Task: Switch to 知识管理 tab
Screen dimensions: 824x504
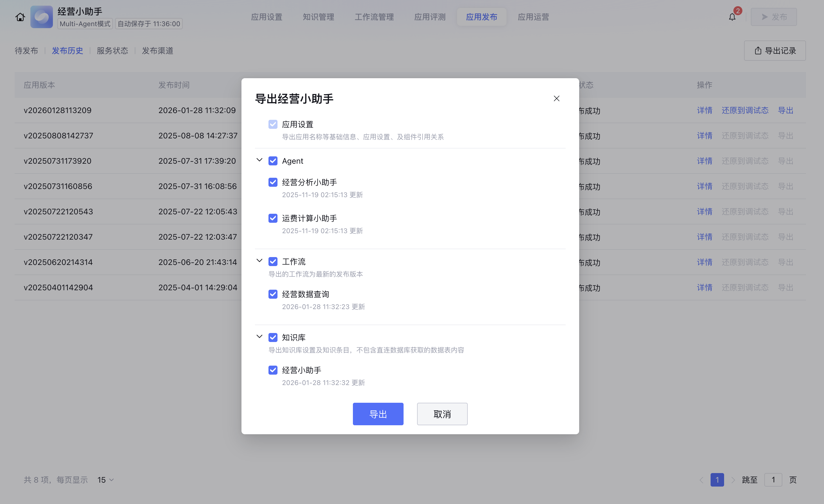Action: coord(318,17)
